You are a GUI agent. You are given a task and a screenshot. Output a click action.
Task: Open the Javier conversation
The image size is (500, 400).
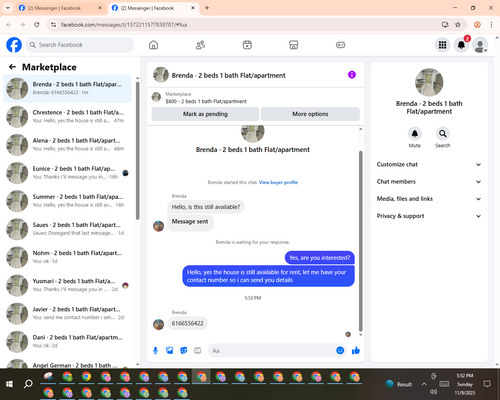(x=67, y=313)
